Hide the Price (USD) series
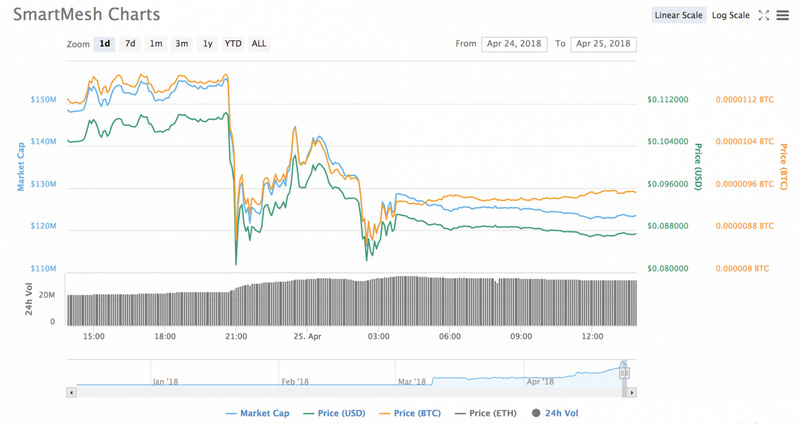 tap(334, 413)
